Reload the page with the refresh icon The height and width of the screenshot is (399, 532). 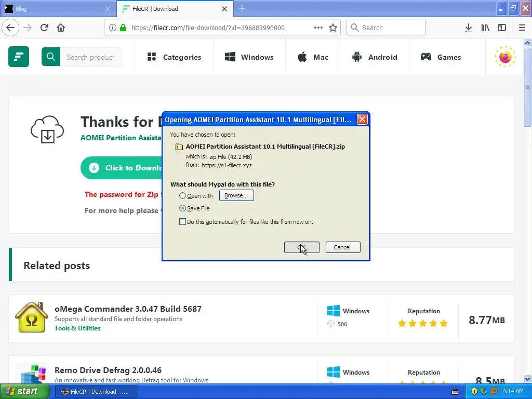(x=44, y=28)
